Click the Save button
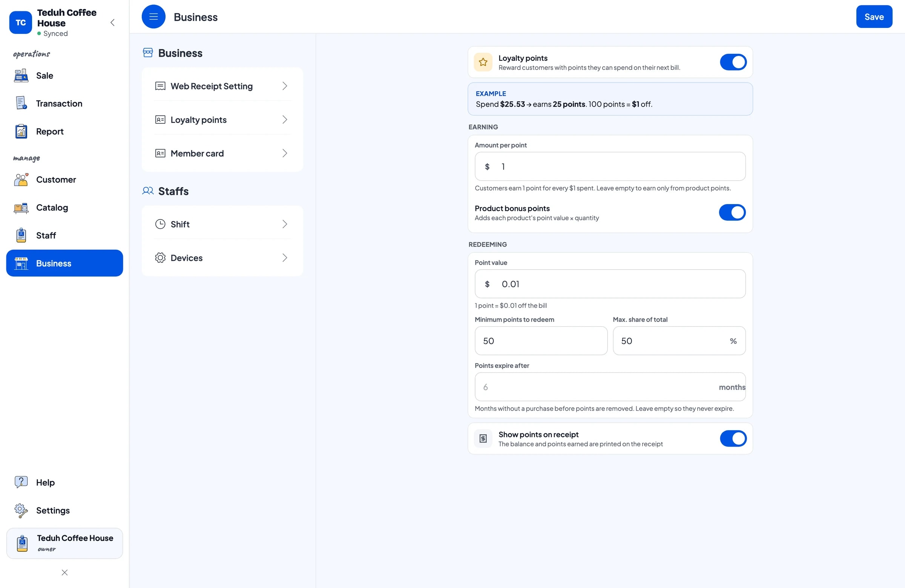 click(x=873, y=17)
